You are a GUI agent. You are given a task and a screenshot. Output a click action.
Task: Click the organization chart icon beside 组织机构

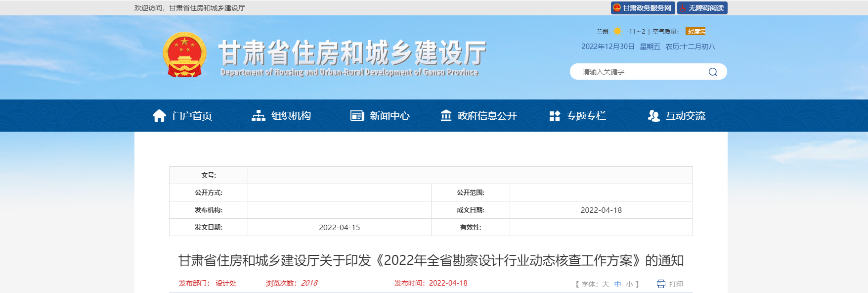(258, 116)
